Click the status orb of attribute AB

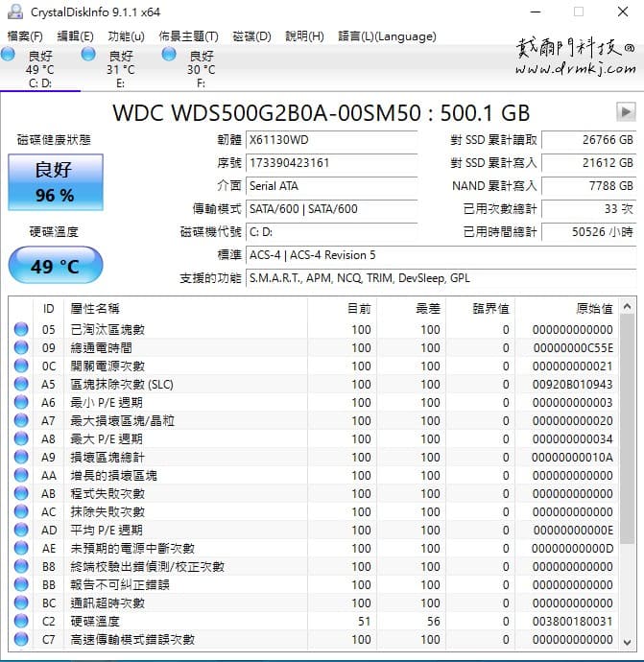coord(21,493)
